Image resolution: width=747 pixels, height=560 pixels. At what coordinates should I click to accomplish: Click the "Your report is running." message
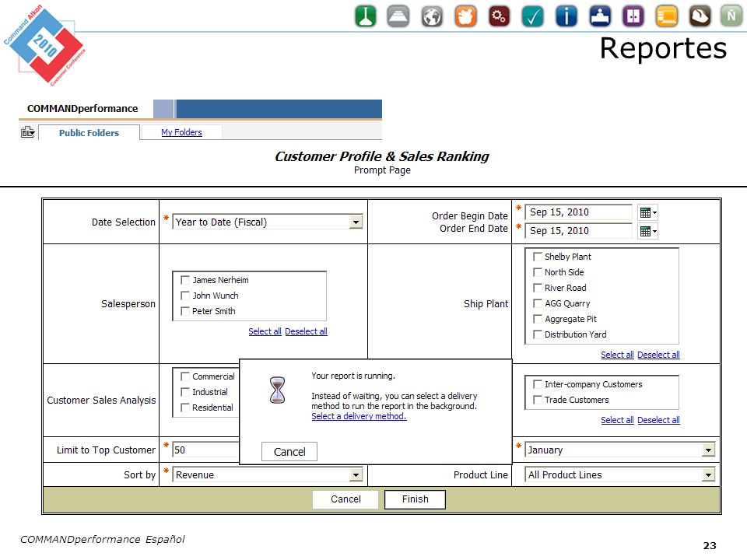tap(353, 376)
